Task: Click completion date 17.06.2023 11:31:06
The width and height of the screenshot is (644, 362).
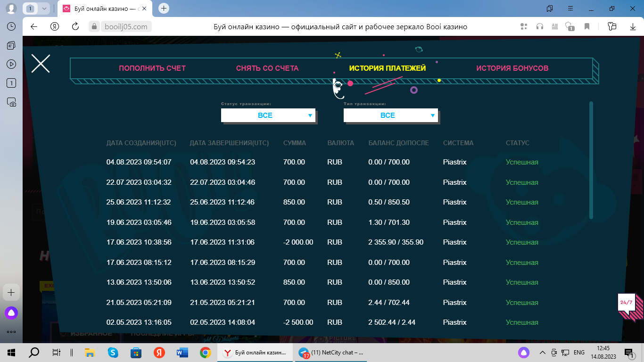Action: [x=223, y=242]
